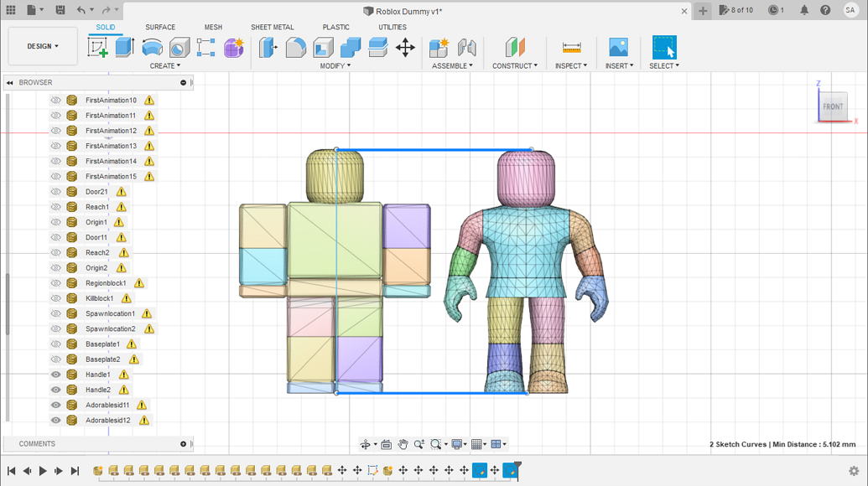Show the Reach2 component
868x486 pixels.
click(56, 253)
